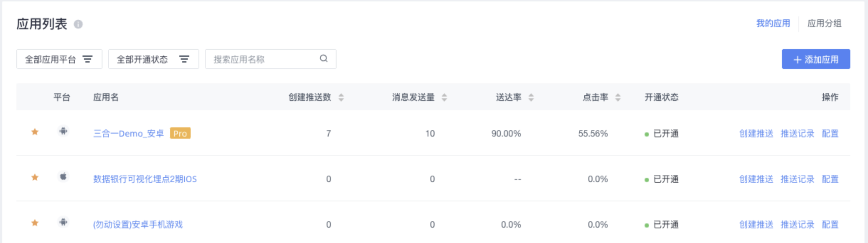
Task: Open the 三合一Demo_安卓 app link
Action: coord(128,134)
